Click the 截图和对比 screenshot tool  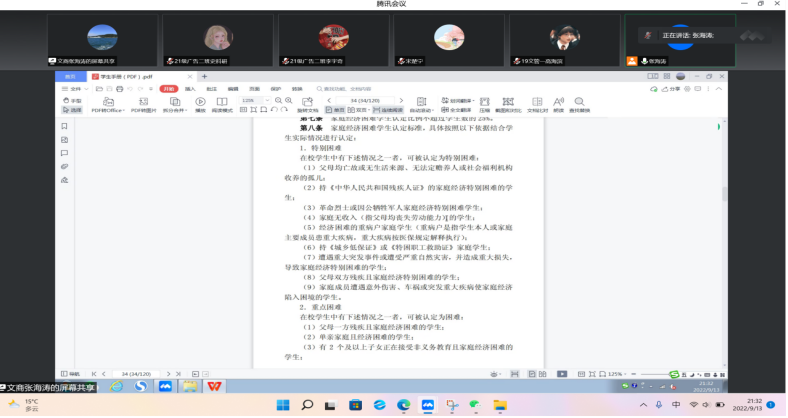(508, 104)
